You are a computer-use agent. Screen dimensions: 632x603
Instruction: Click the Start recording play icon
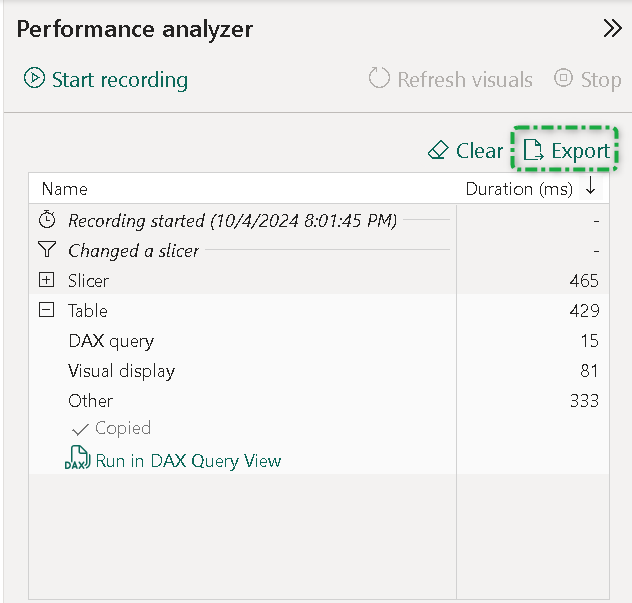click(x=34, y=79)
